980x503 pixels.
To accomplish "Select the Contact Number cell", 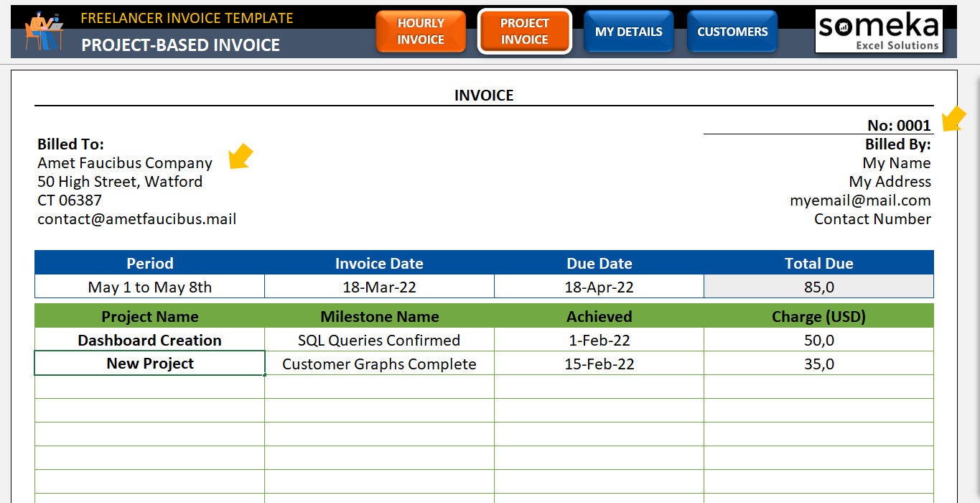I will [x=872, y=219].
